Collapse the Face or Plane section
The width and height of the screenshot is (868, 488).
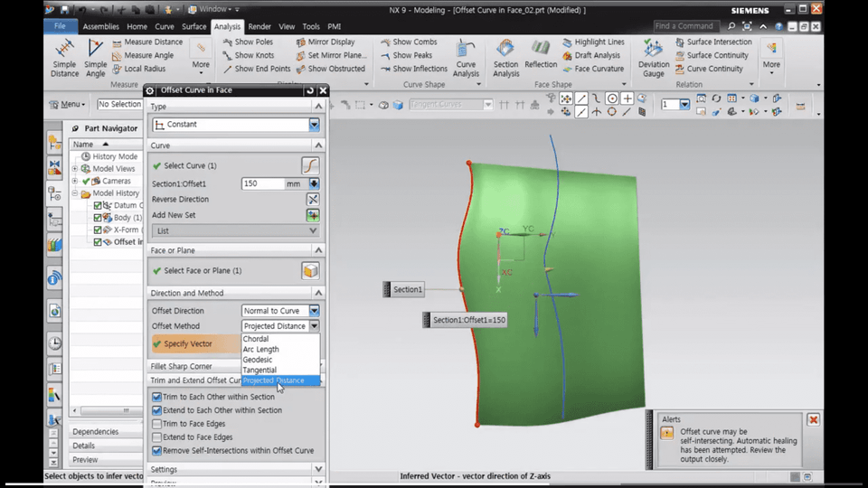click(x=318, y=250)
